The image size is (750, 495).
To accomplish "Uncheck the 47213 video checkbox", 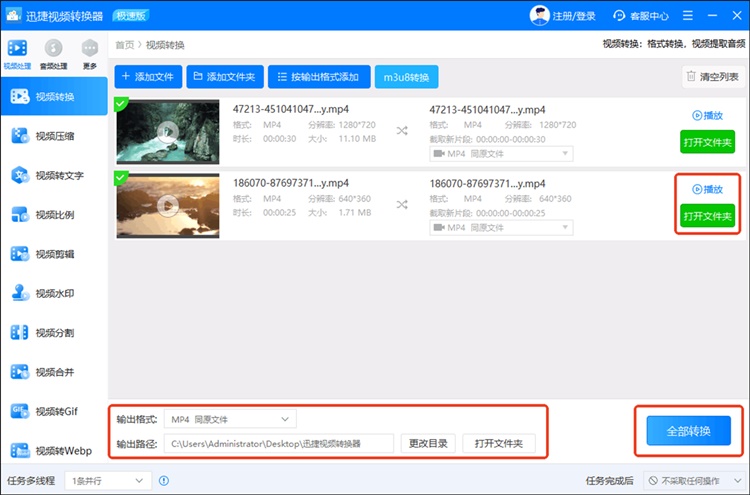I will pos(121,103).
